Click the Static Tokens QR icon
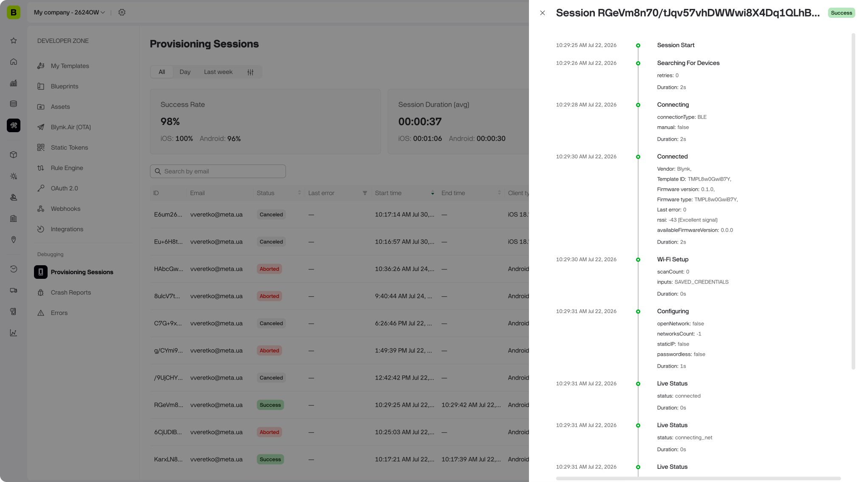The image size is (868, 482). [41, 147]
